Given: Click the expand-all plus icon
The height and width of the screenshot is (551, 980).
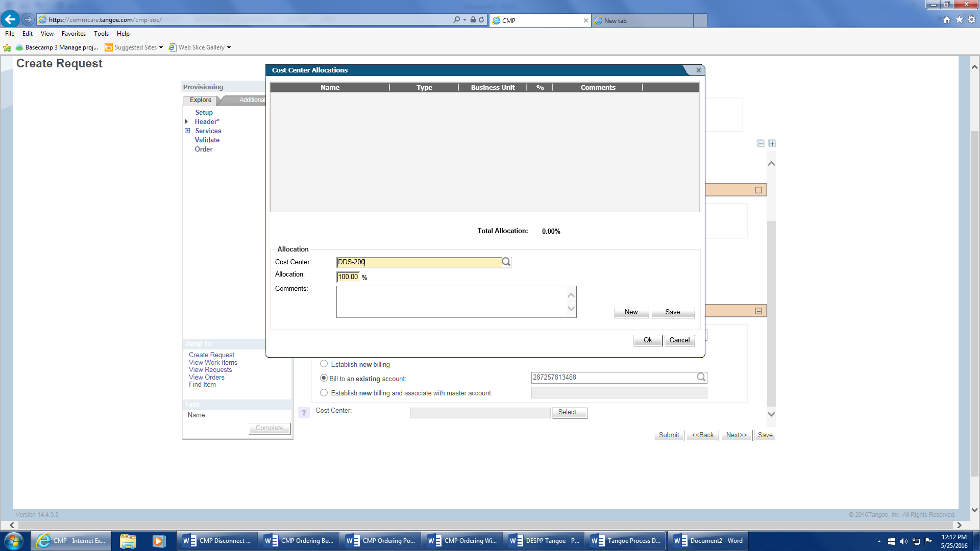Looking at the screenshot, I should 772,143.
